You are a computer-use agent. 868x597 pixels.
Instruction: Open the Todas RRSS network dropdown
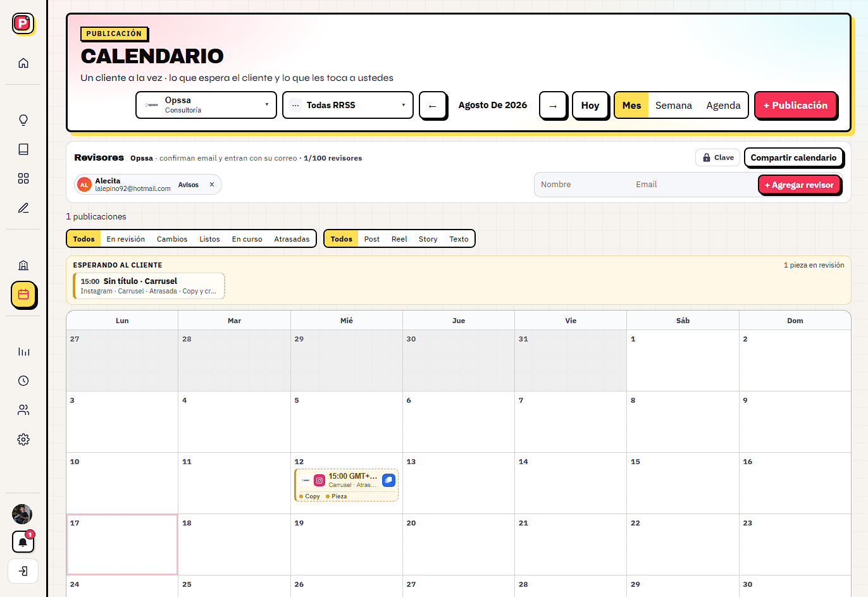[x=348, y=105]
